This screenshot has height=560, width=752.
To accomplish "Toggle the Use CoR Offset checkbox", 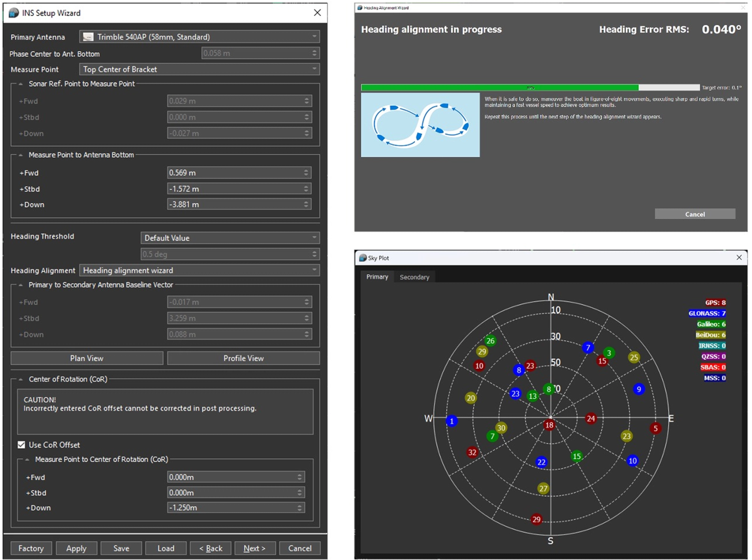I will point(21,445).
